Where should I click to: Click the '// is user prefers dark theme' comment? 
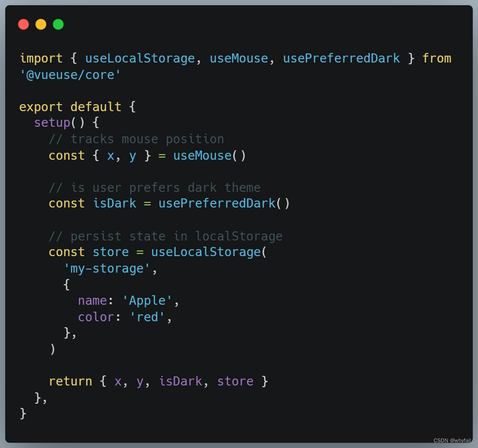pos(155,188)
